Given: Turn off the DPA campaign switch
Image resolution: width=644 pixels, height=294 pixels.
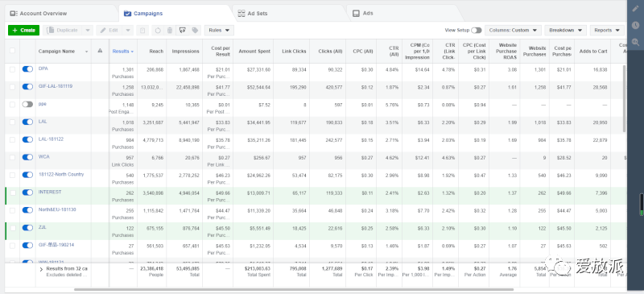Looking at the screenshot, I should (27, 69).
